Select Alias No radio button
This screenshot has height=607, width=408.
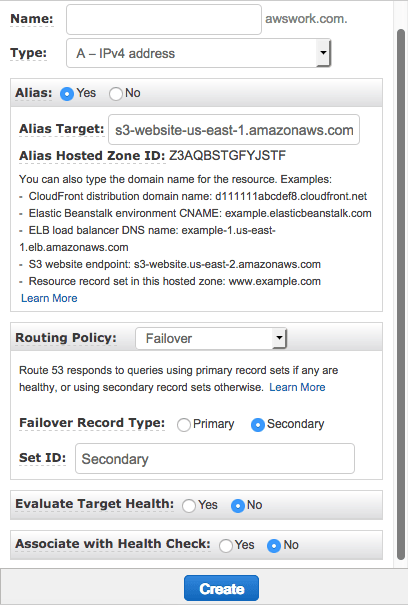click(116, 94)
